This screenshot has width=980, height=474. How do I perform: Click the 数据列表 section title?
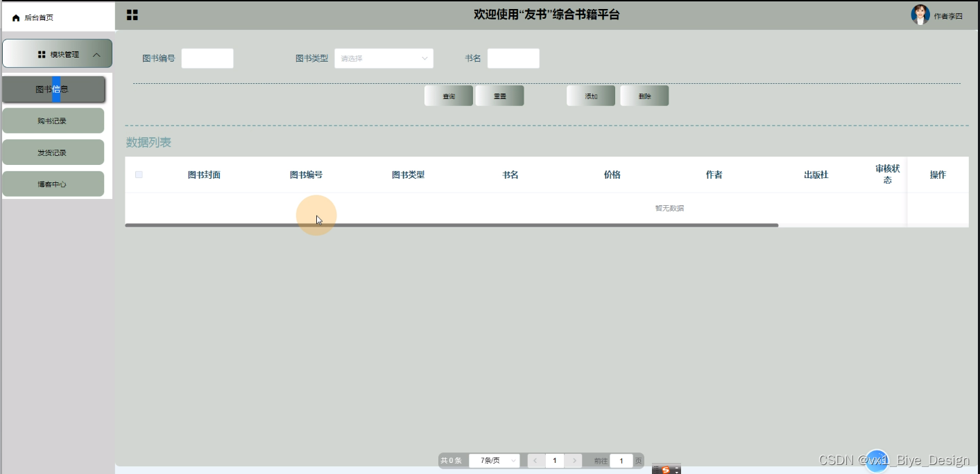pyautogui.click(x=148, y=143)
